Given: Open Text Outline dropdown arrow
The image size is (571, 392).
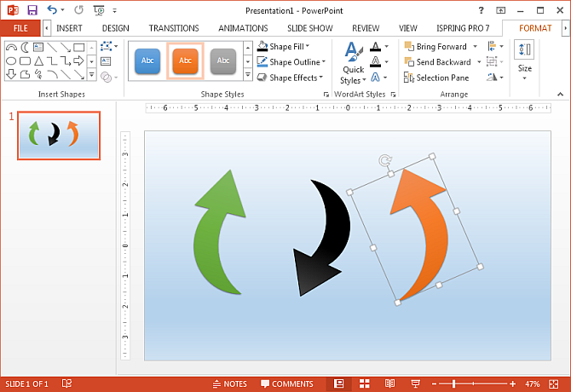Looking at the screenshot, I should tap(386, 62).
